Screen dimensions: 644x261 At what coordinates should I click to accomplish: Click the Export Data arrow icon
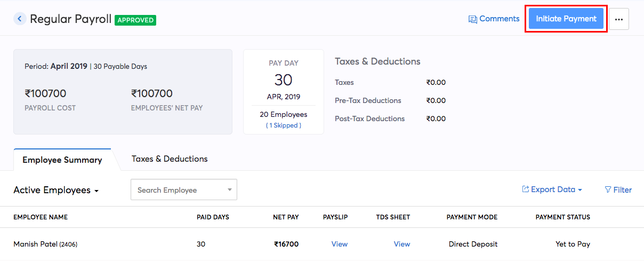tap(525, 189)
